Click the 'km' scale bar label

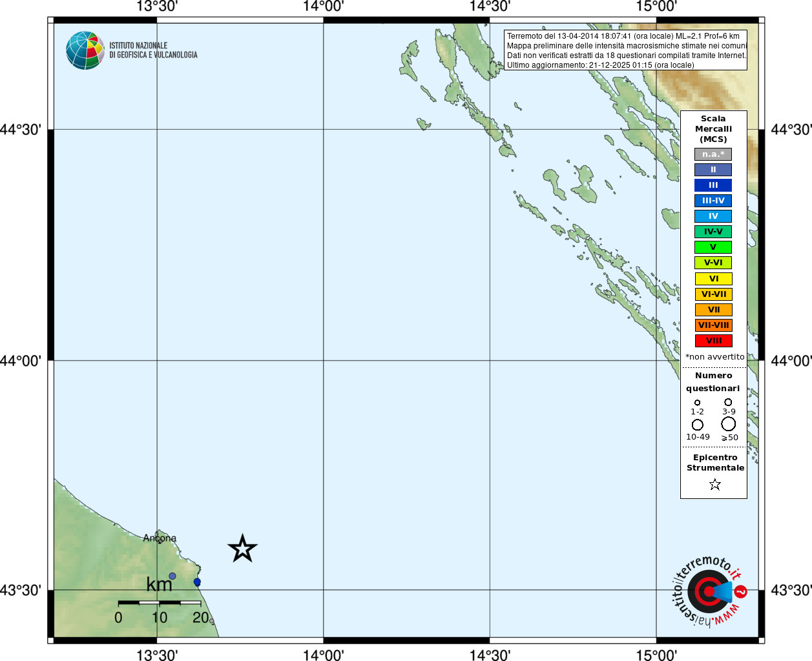[x=159, y=584]
